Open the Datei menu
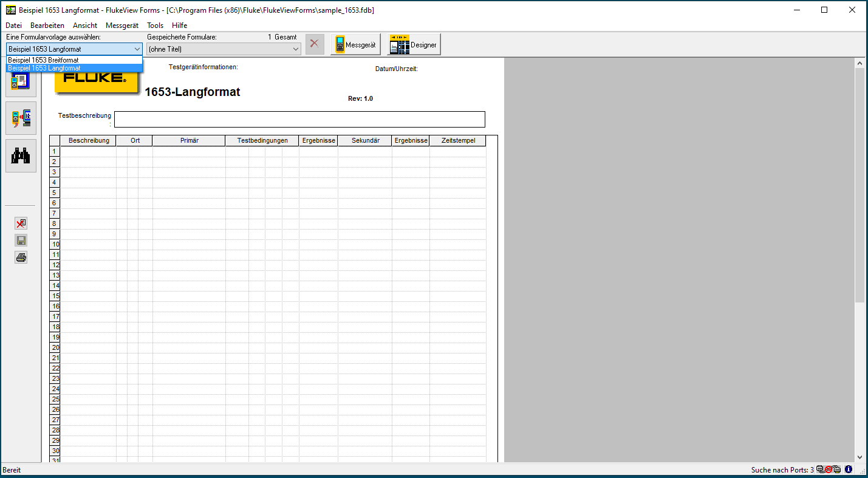 pos(13,26)
